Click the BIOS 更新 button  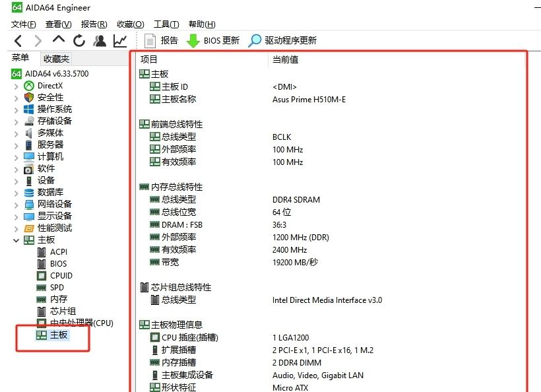point(213,41)
